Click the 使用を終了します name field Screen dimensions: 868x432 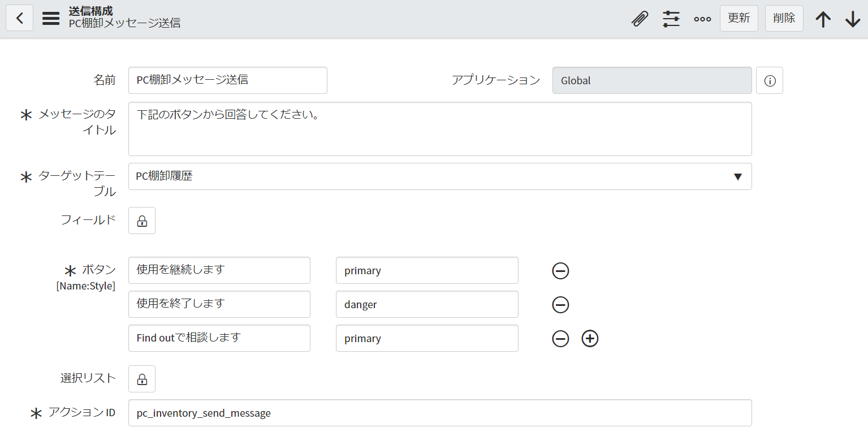pyautogui.click(x=219, y=304)
